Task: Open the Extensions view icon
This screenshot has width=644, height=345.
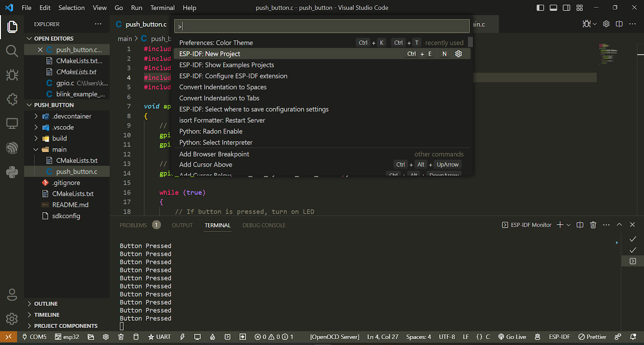Action: point(12,99)
